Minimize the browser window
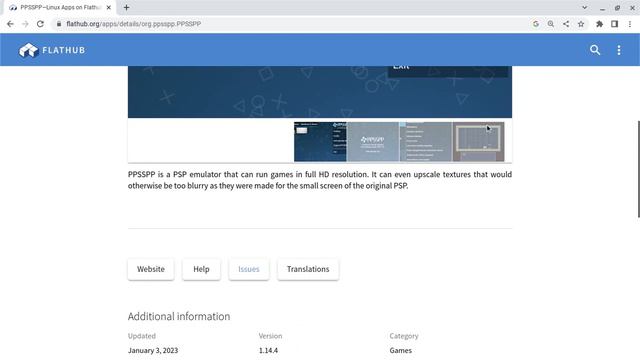 click(602, 8)
